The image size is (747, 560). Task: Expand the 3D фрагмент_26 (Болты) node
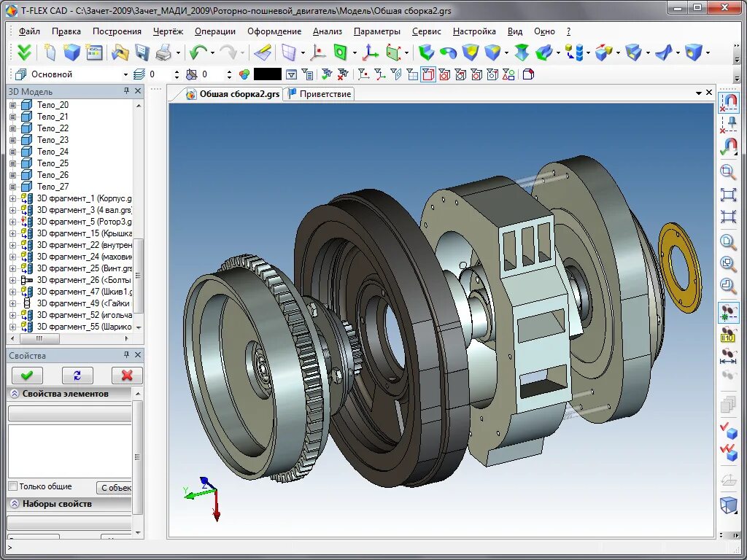(13, 280)
